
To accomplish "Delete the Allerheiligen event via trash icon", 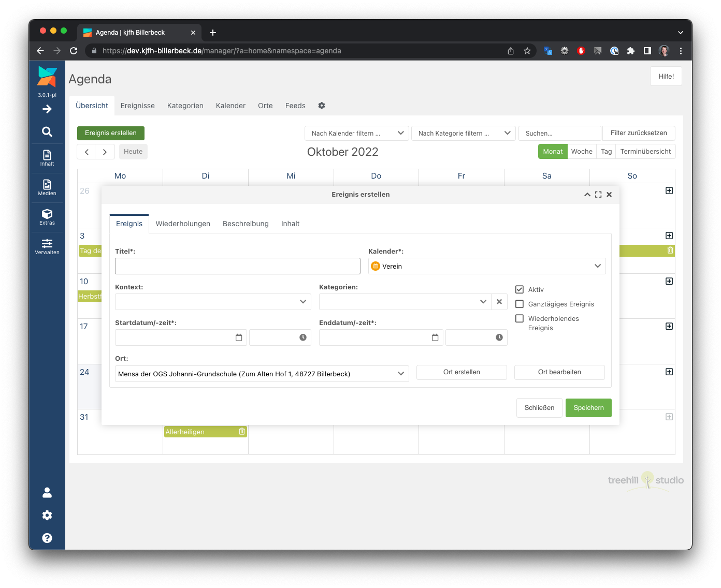I will pyautogui.click(x=242, y=432).
